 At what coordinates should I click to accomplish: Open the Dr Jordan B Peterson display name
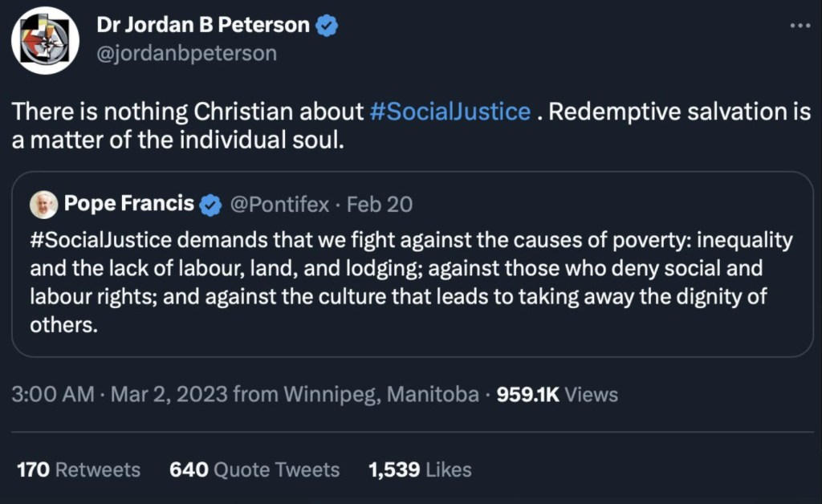[202, 25]
